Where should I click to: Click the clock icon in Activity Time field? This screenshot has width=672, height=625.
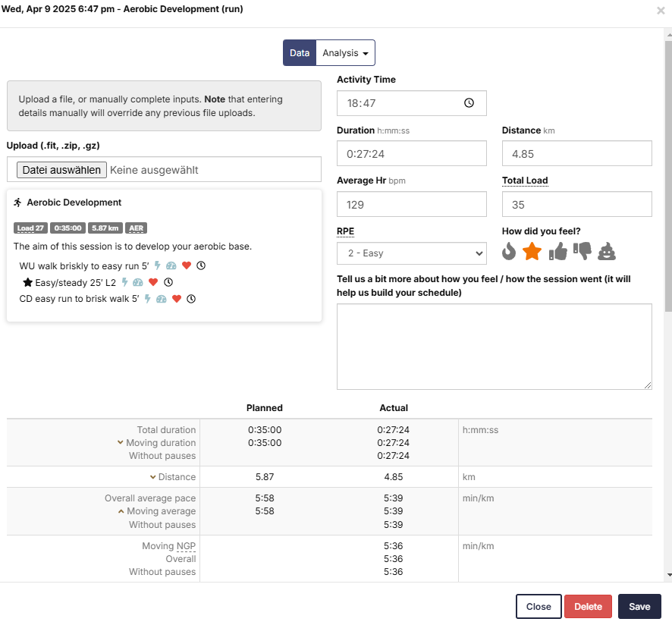(x=469, y=103)
